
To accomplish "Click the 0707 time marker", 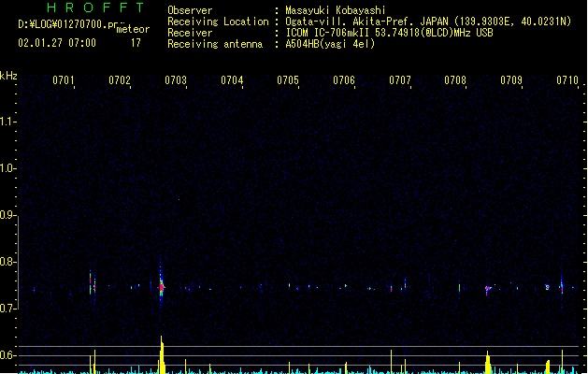I will (x=400, y=80).
